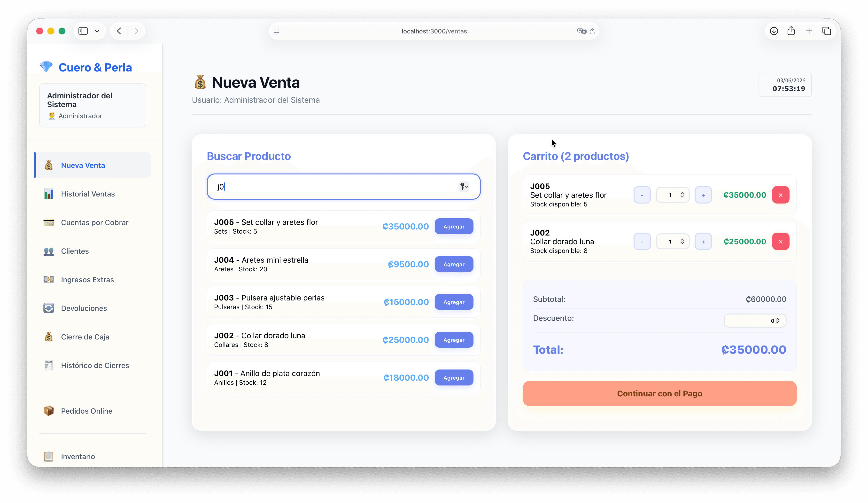Viewport: 868px width, 503px height.
Task: Click the date and time display
Action: (x=785, y=85)
